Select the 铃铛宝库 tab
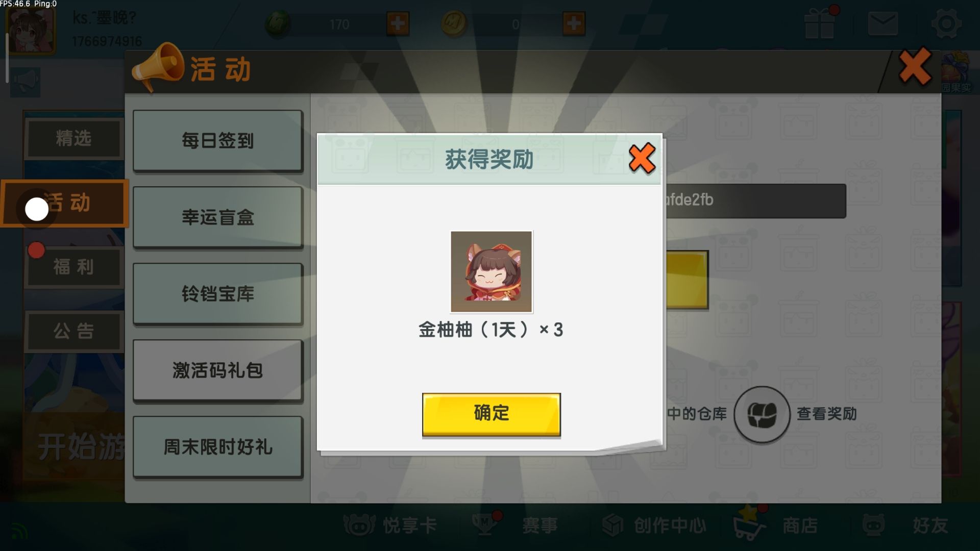This screenshot has width=980, height=551. coord(218,293)
